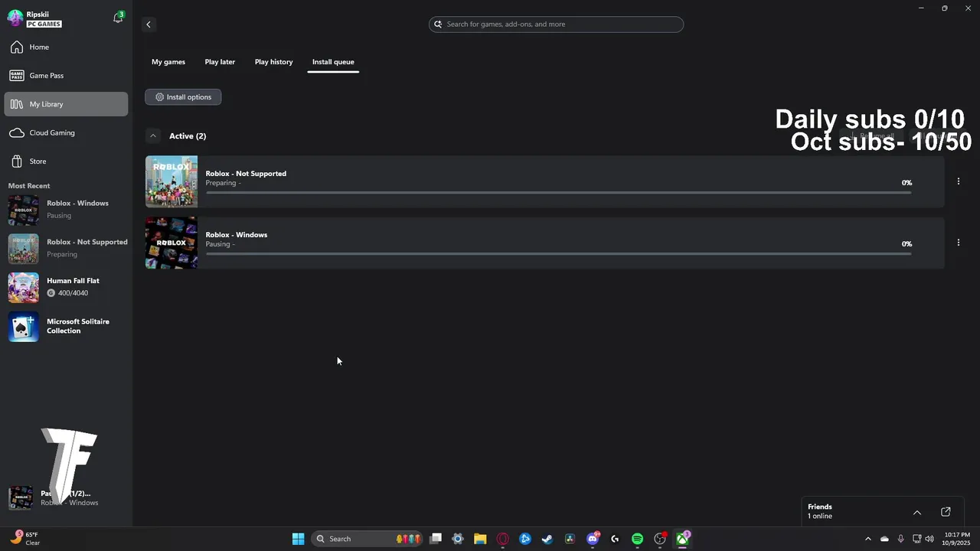The height and width of the screenshot is (551, 980).
Task: Open Human Fall Flat from Most Recent
Action: 67,287
